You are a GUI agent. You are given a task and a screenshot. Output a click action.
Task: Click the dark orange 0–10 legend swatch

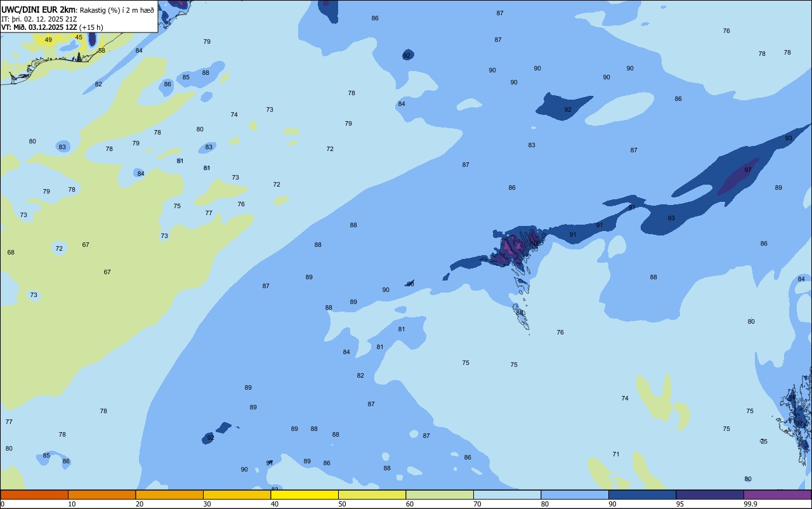tap(34, 494)
